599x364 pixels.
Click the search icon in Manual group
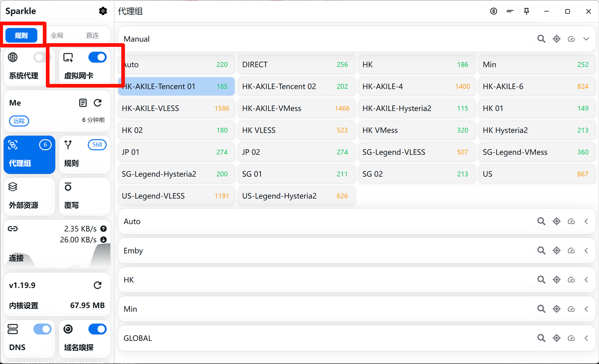point(541,39)
